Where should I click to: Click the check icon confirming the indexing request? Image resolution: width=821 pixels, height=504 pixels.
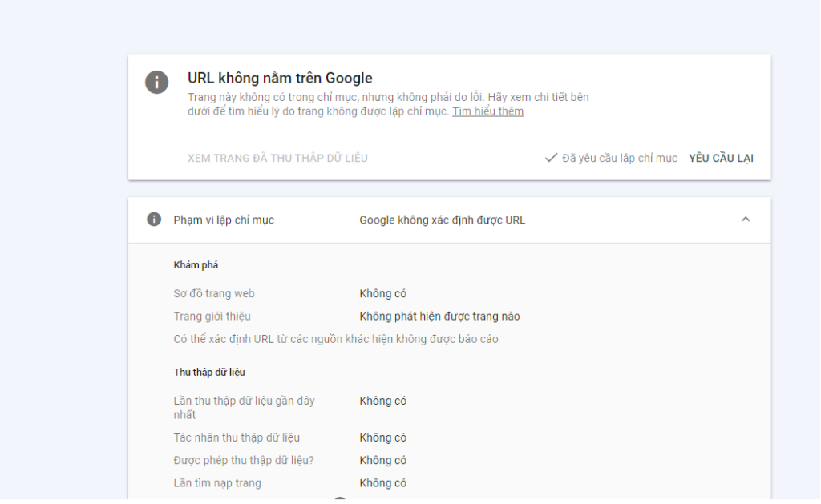[549, 158]
